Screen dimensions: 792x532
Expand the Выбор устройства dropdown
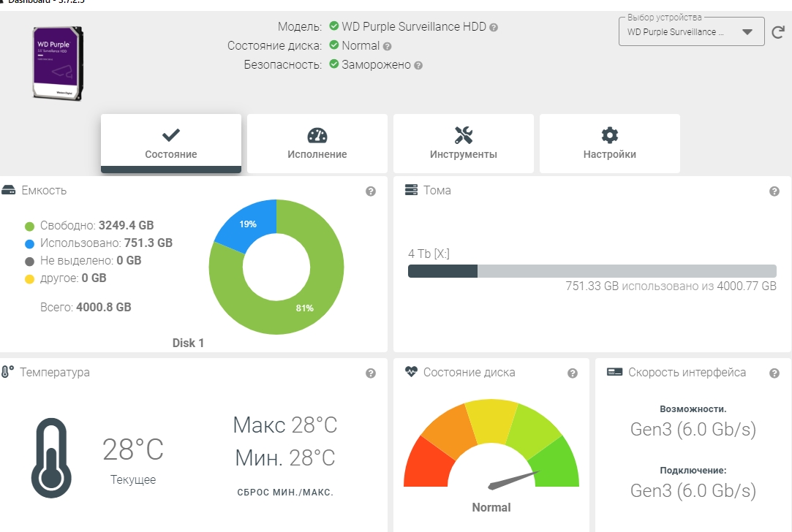692,32
